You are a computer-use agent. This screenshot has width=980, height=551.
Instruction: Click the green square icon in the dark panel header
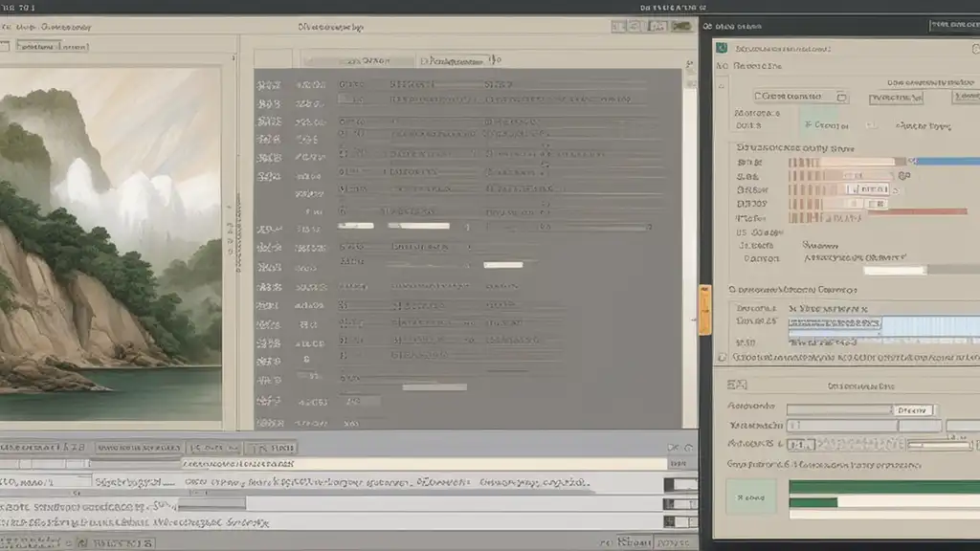[x=722, y=48]
